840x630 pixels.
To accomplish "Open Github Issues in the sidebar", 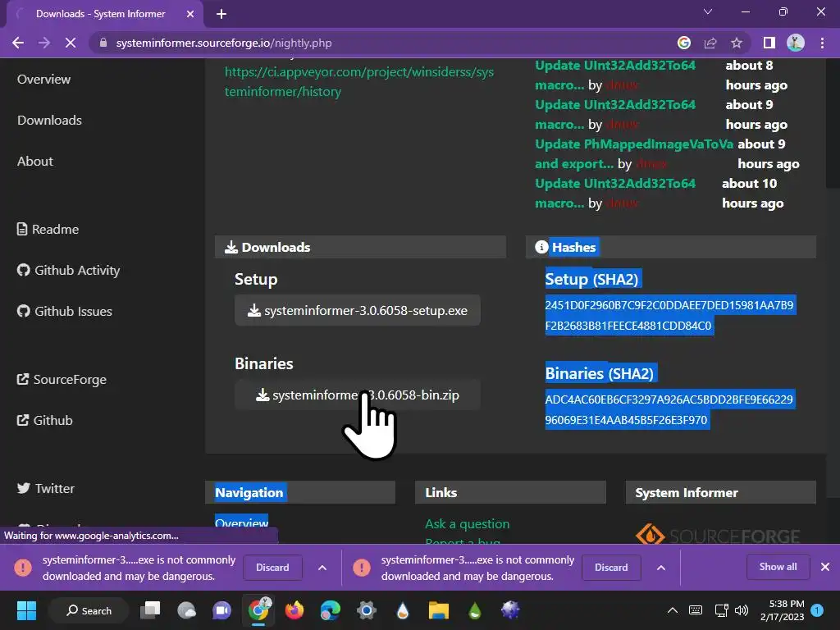I will click(x=64, y=311).
